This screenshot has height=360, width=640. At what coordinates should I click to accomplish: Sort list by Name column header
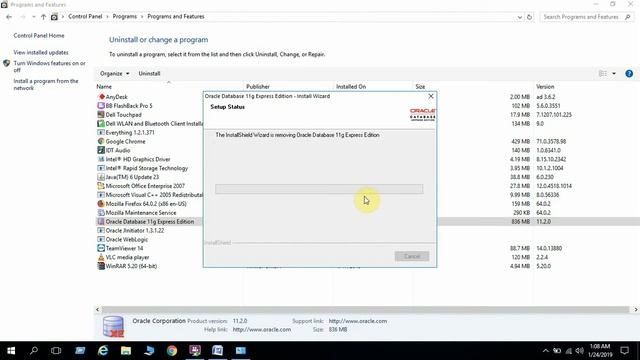104,87
